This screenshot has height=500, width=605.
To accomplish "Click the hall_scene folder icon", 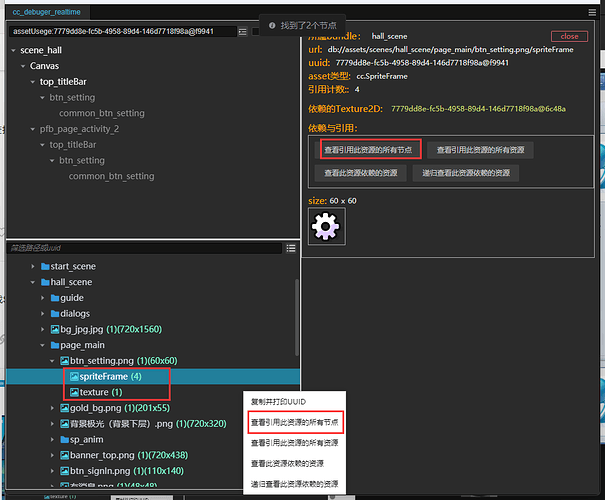I will (x=45, y=282).
